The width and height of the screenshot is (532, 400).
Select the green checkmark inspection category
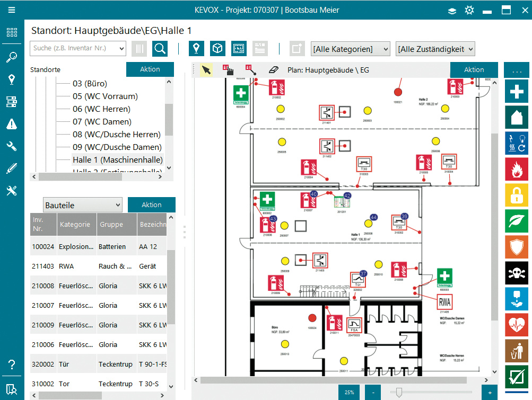517,377
